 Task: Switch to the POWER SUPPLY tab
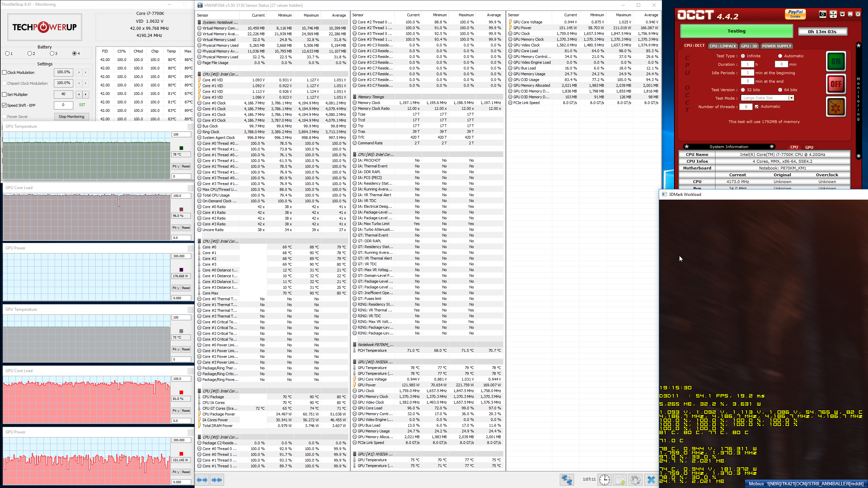[x=776, y=46]
